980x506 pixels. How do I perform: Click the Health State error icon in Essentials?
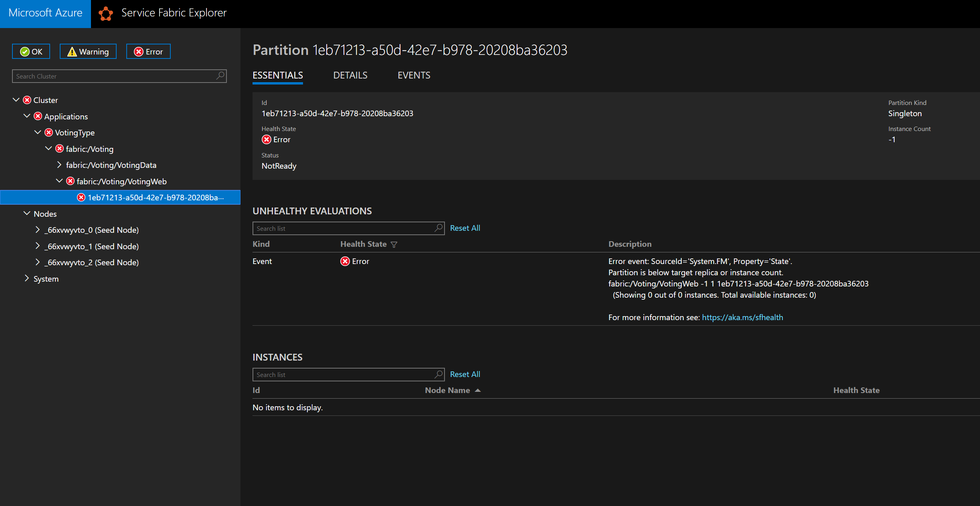click(267, 139)
